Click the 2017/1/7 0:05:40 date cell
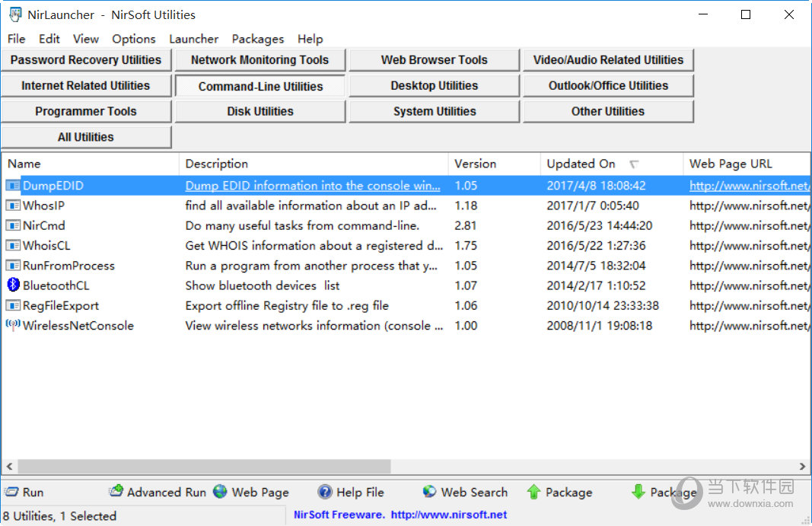Viewport: 812px width, 526px height. [x=593, y=206]
